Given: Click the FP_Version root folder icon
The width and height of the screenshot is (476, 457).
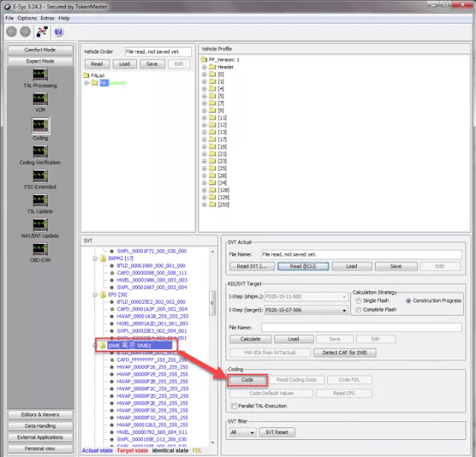Looking at the screenshot, I should tap(204, 59).
